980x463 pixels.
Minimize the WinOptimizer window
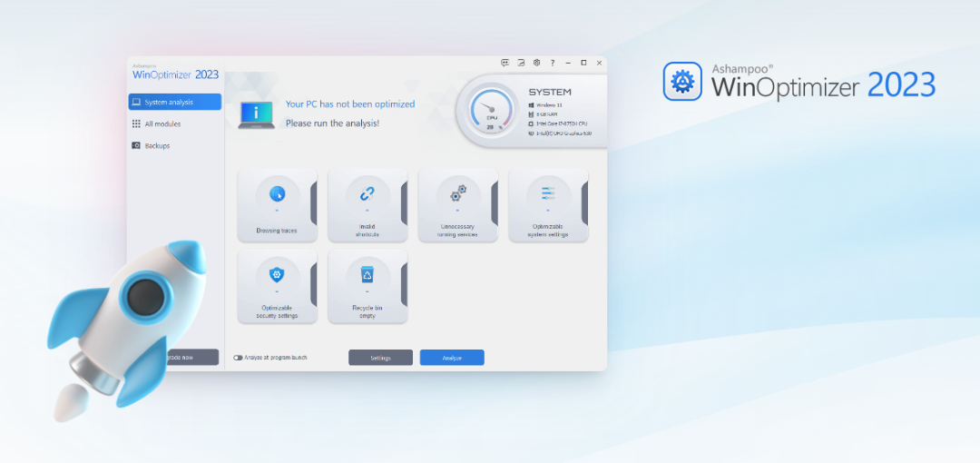coord(568,63)
